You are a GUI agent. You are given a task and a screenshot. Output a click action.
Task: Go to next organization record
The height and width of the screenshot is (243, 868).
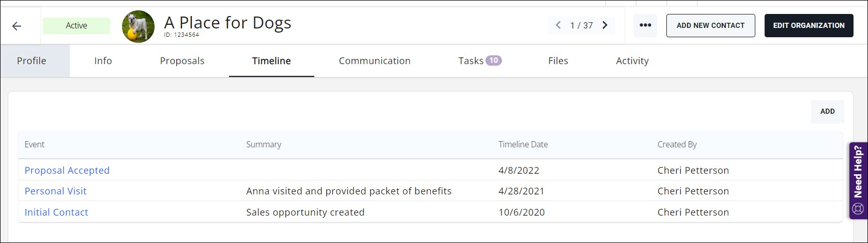coord(605,25)
